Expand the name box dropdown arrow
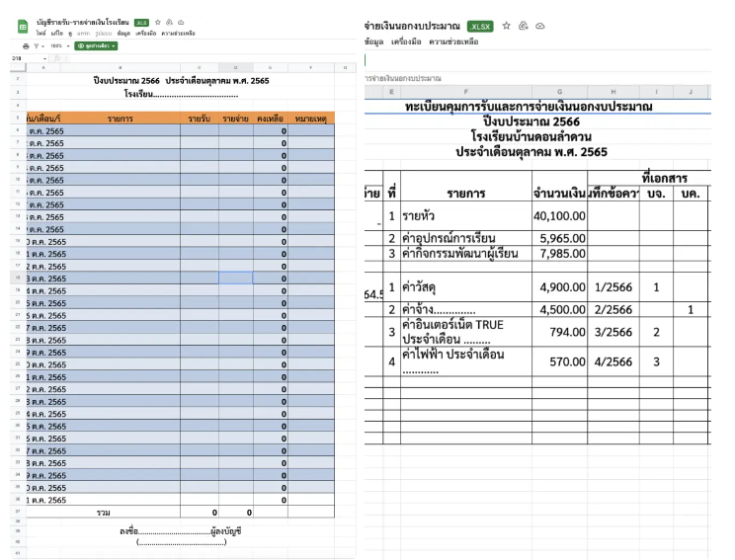 pyautogui.click(x=45, y=58)
